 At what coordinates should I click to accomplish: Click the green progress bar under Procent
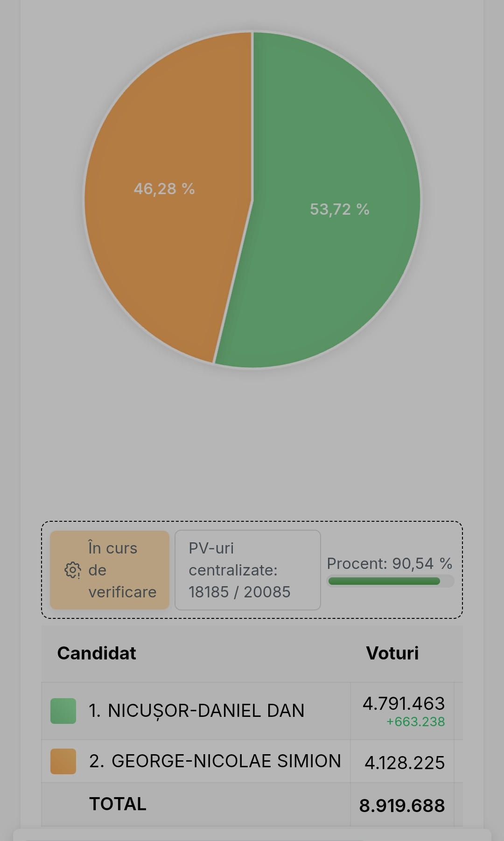[384, 581]
